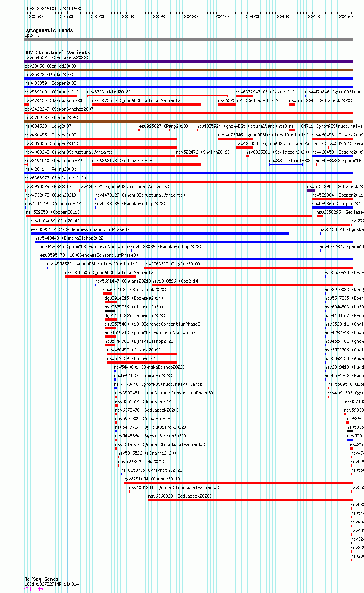This screenshot has width=364, height=593.
Task: Click the label nsv470450 (Jakobsson2008)
Action: click(x=55, y=100)
